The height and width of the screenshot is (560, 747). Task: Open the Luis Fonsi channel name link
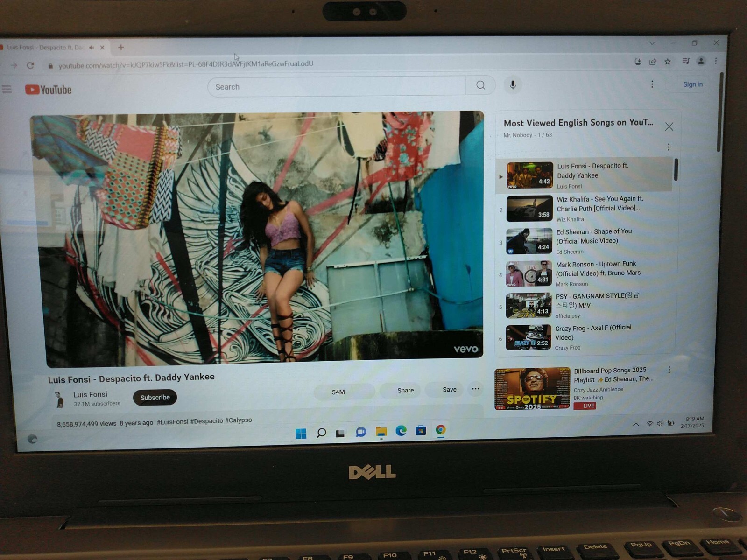(x=90, y=394)
